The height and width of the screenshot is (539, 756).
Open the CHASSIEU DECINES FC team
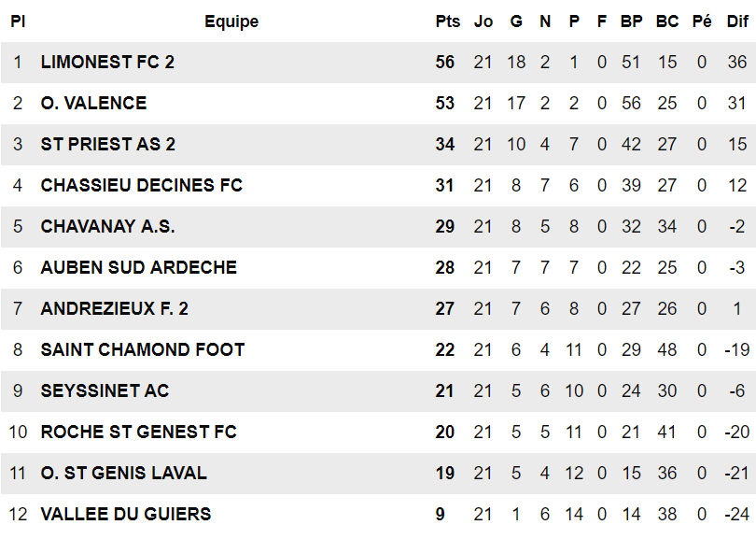coord(141,186)
